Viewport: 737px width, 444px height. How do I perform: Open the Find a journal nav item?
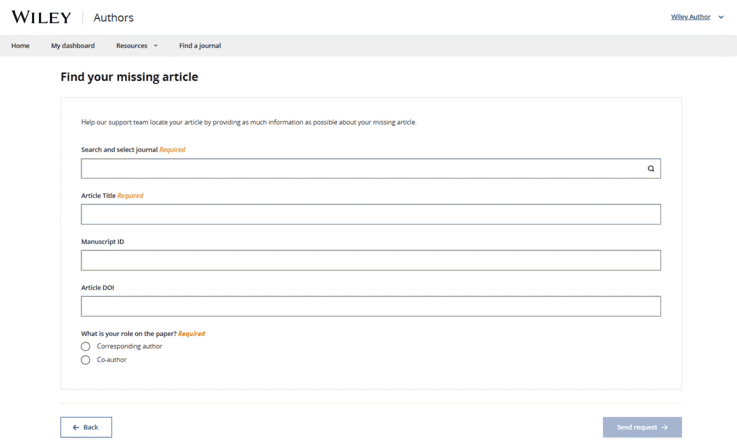(200, 46)
